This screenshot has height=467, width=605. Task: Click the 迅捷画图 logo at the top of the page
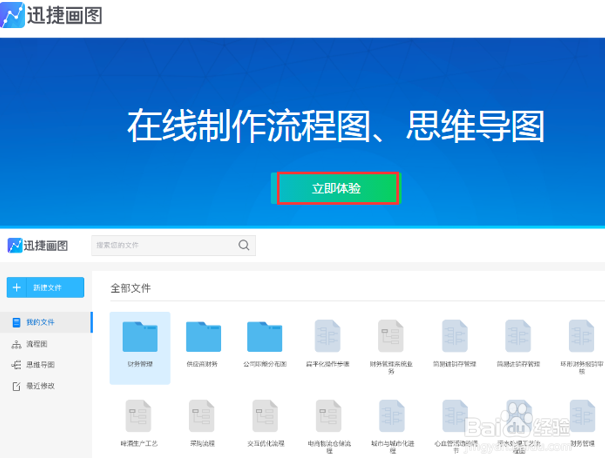51,15
